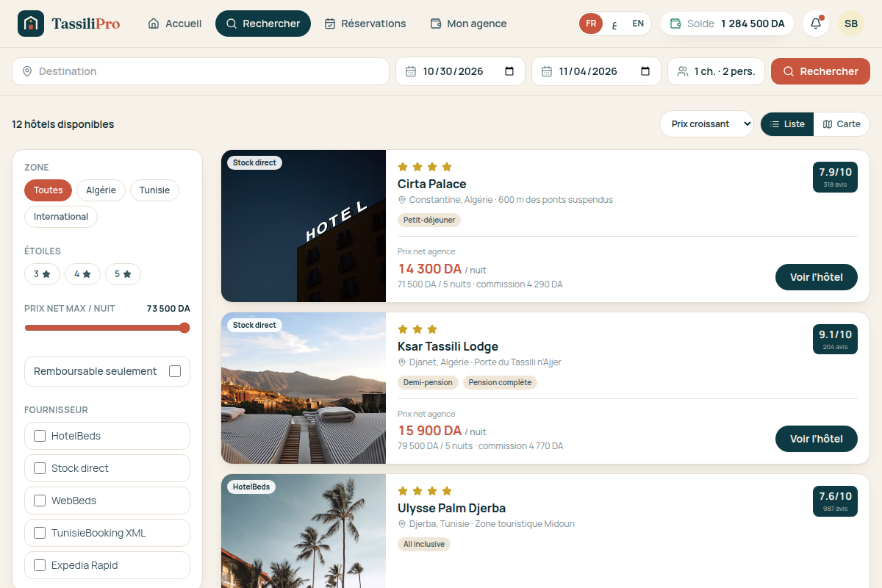Enable the Remboursable seulement checkbox
Screen dimensions: 882x588
pyautogui.click(x=175, y=371)
